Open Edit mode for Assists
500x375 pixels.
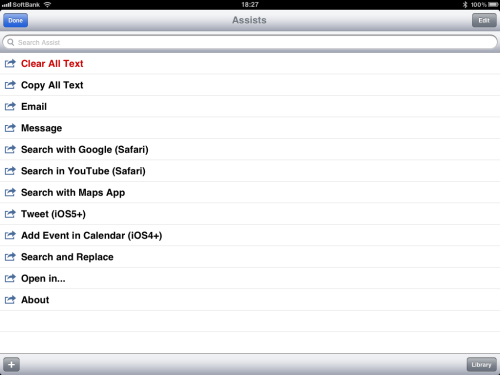(x=484, y=20)
